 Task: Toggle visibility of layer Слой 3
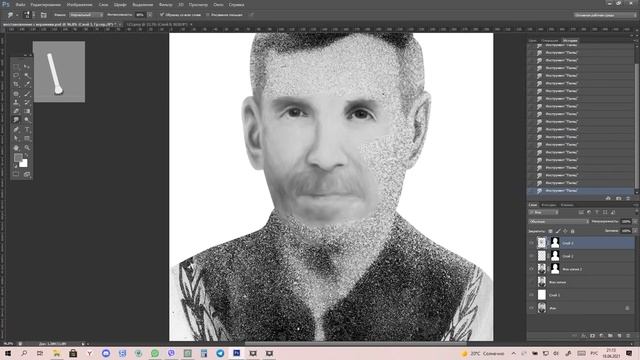pos(531,243)
